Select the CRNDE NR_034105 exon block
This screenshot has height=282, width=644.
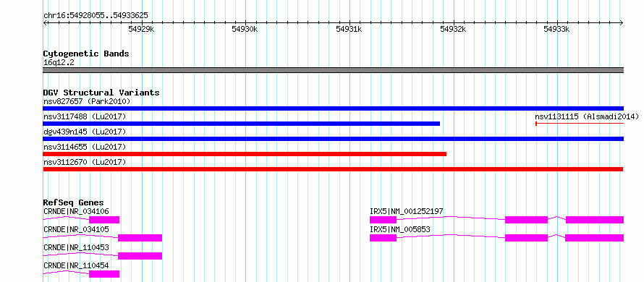(x=140, y=238)
